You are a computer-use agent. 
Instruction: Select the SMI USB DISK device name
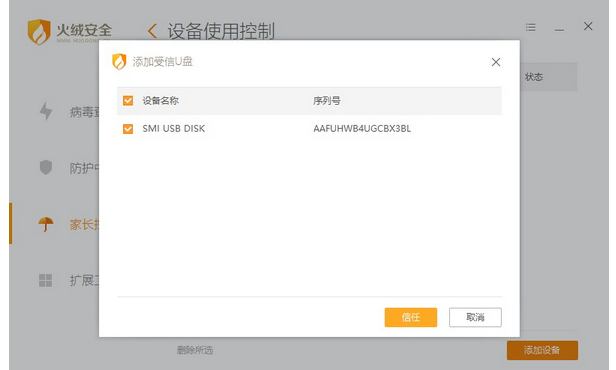click(174, 128)
